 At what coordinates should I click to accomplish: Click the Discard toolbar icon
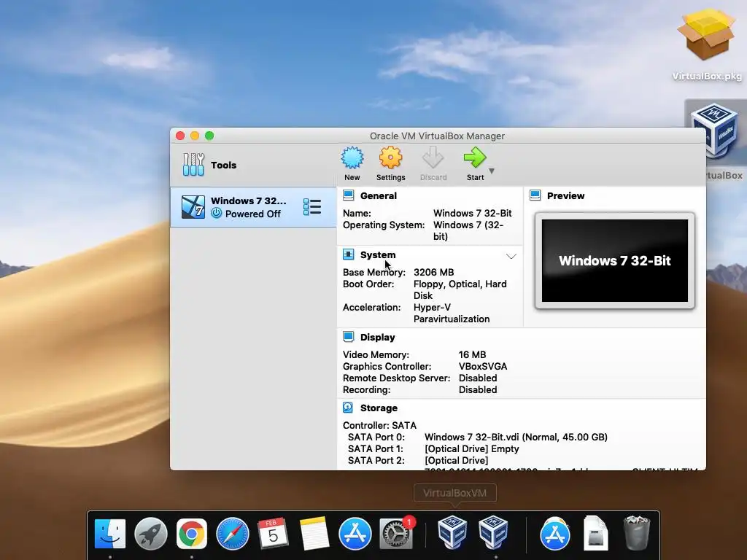(433, 157)
